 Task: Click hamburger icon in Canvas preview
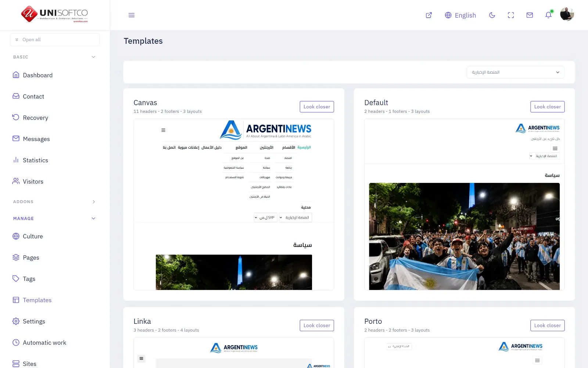(x=163, y=130)
